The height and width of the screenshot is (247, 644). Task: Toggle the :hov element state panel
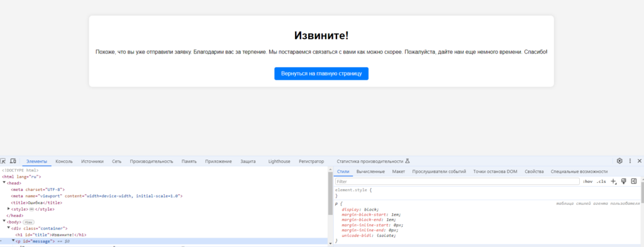tap(588, 182)
